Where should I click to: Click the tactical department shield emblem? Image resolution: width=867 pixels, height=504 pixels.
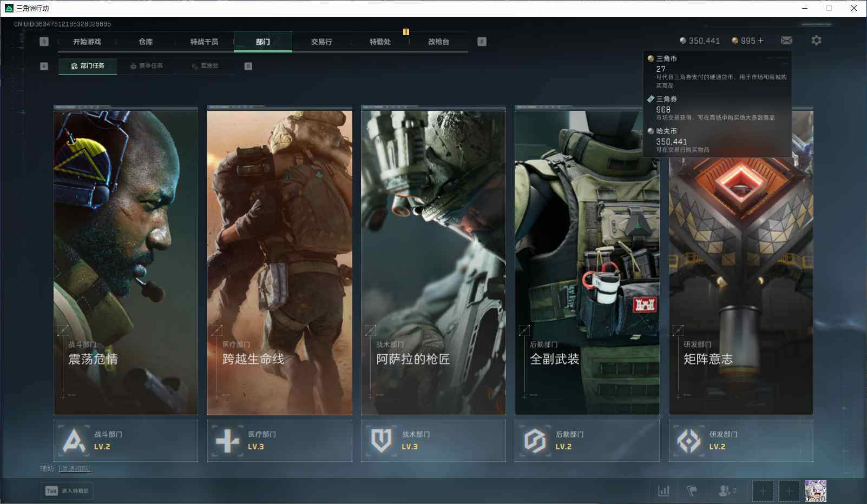[x=381, y=441]
